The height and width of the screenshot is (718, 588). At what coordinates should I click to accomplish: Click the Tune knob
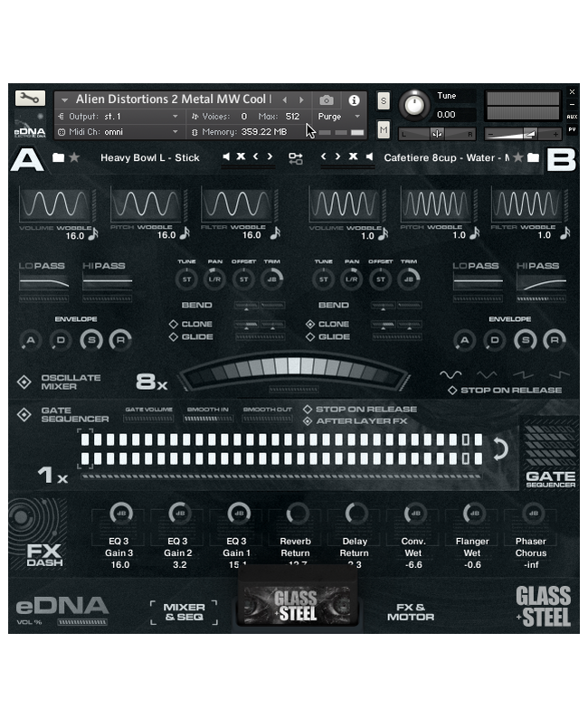(414, 104)
